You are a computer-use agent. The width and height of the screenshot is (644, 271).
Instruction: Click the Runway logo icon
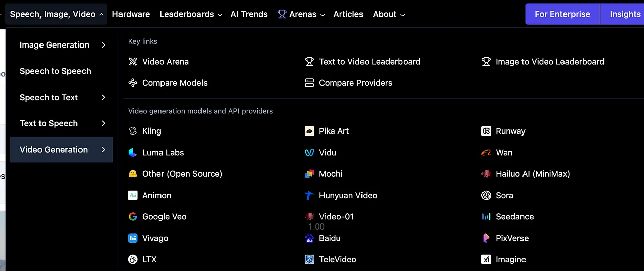tap(486, 131)
